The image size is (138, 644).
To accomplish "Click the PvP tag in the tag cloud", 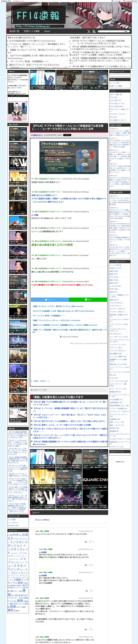I will pos(16,535).
